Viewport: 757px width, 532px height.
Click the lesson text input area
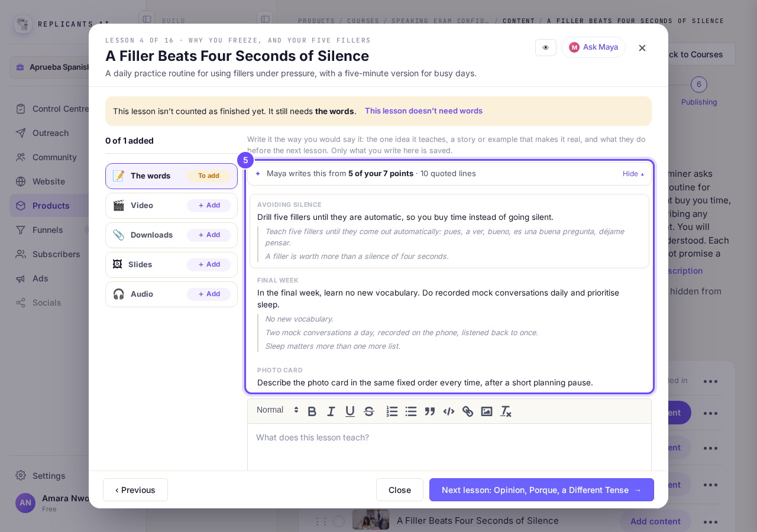449,447
